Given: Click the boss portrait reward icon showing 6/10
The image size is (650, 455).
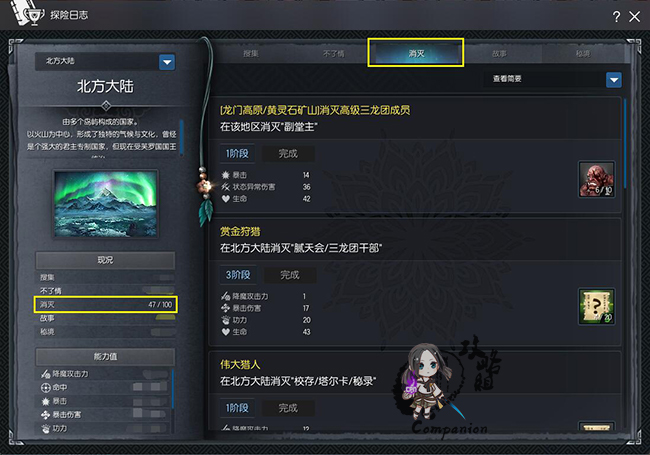Looking at the screenshot, I should 597,179.
